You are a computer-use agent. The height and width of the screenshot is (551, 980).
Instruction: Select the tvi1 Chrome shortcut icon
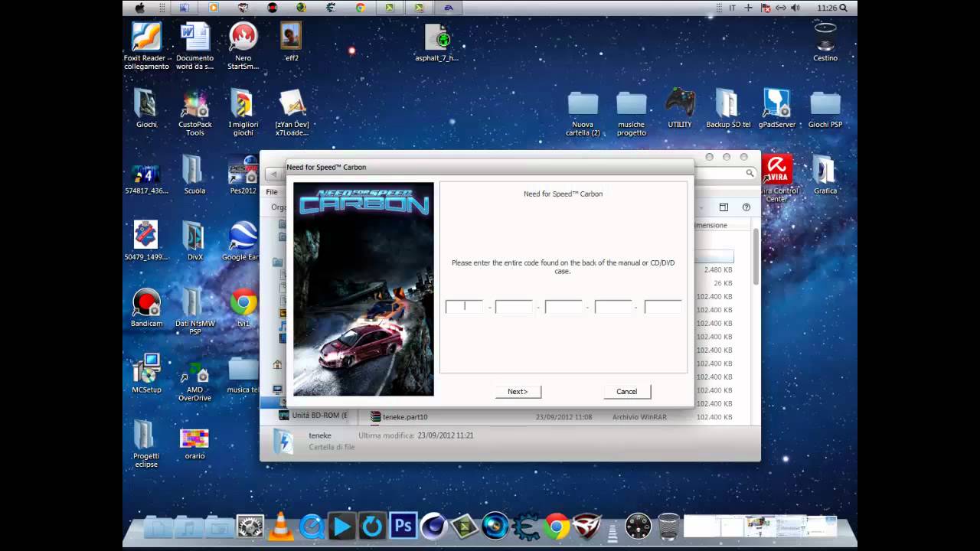click(x=243, y=308)
